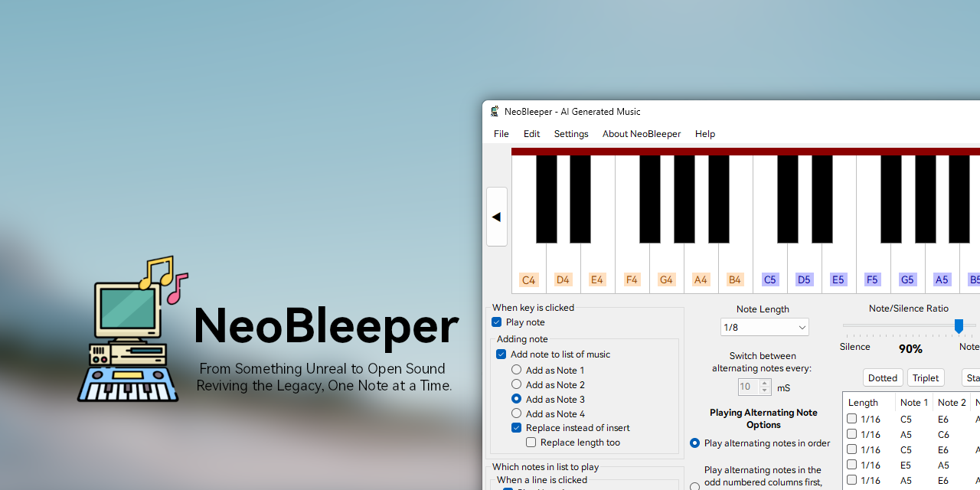
Task: Click the Dotted note button
Action: tap(883, 377)
